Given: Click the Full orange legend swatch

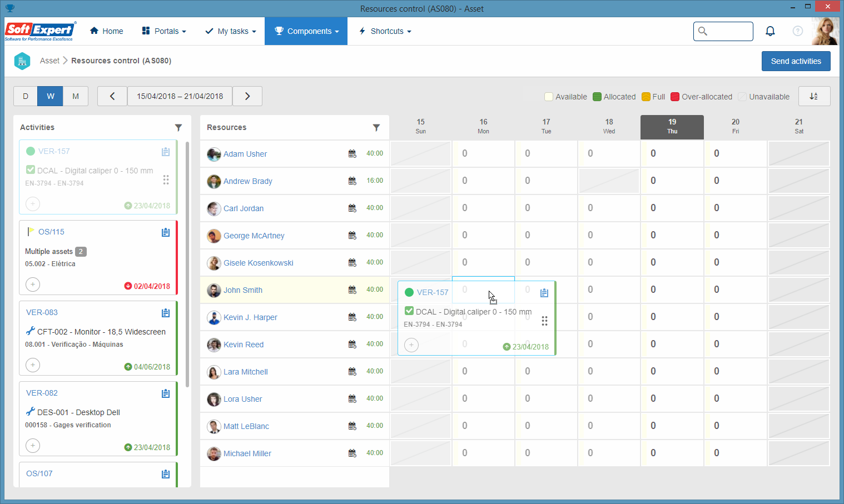Looking at the screenshot, I should (x=646, y=97).
